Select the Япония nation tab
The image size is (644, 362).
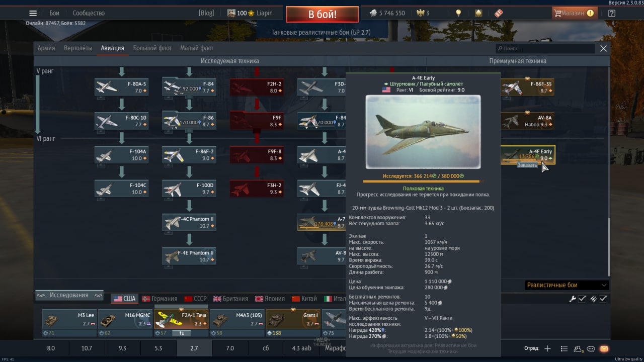point(270,299)
